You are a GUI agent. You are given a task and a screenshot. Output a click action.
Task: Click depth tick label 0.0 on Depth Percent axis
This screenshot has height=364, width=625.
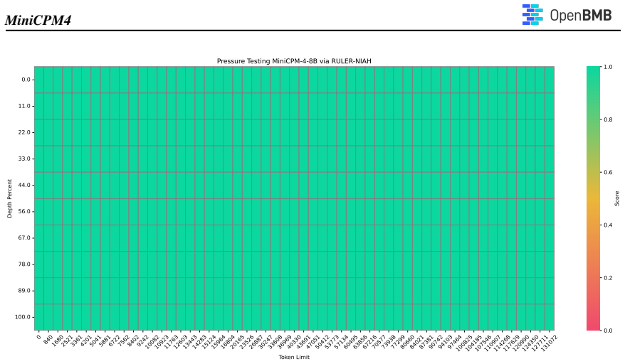pos(26,80)
